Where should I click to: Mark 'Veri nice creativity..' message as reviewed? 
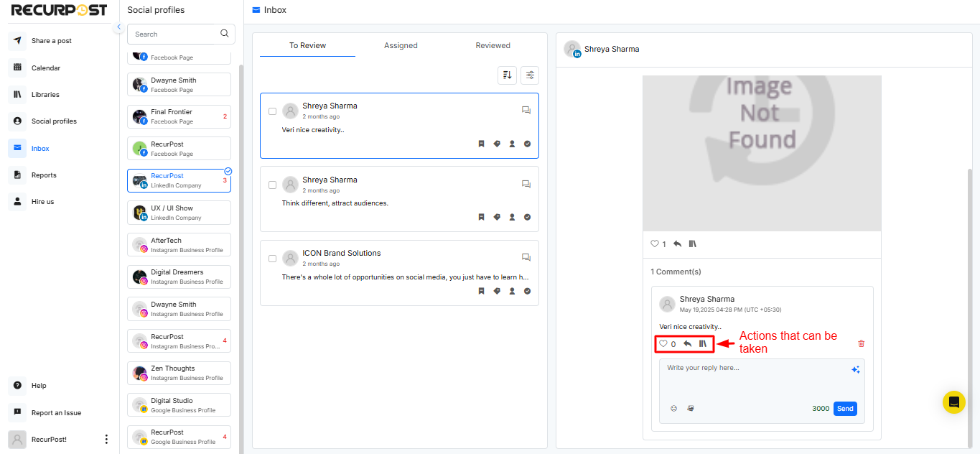pos(527,144)
